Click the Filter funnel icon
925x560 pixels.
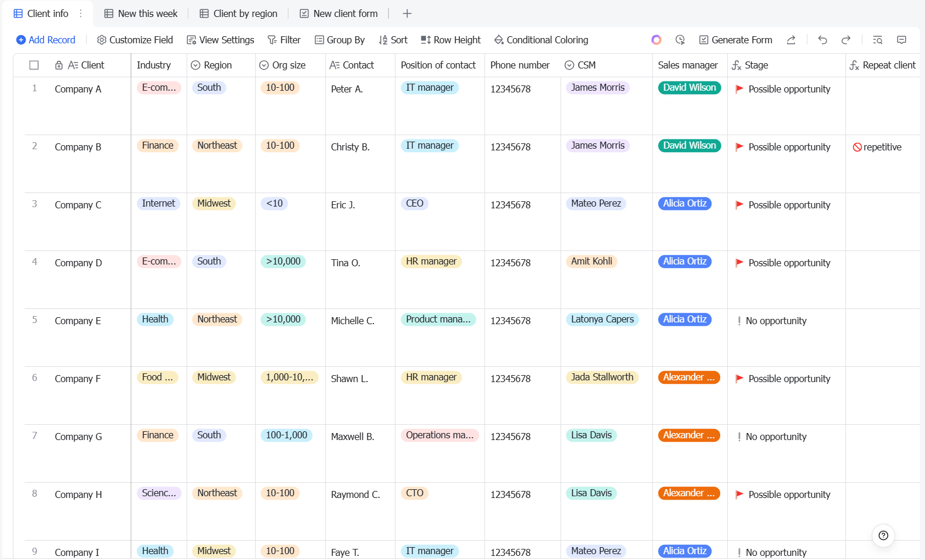[x=272, y=40]
